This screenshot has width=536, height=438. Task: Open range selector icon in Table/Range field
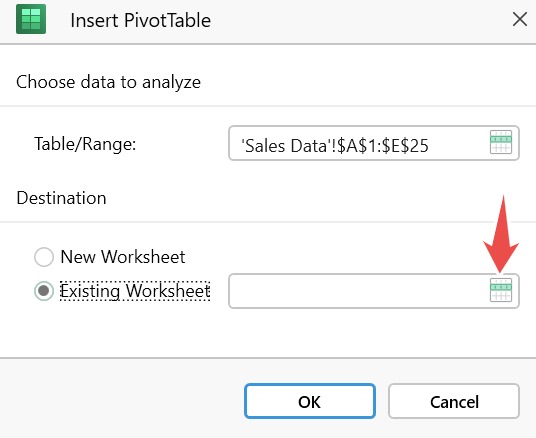(x=501, y=142)
